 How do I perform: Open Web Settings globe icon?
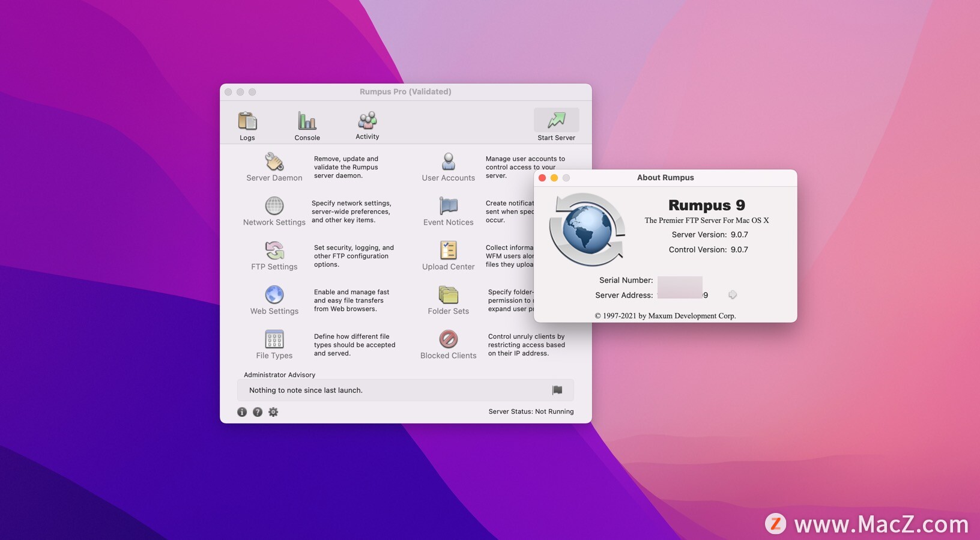[274, 294]
